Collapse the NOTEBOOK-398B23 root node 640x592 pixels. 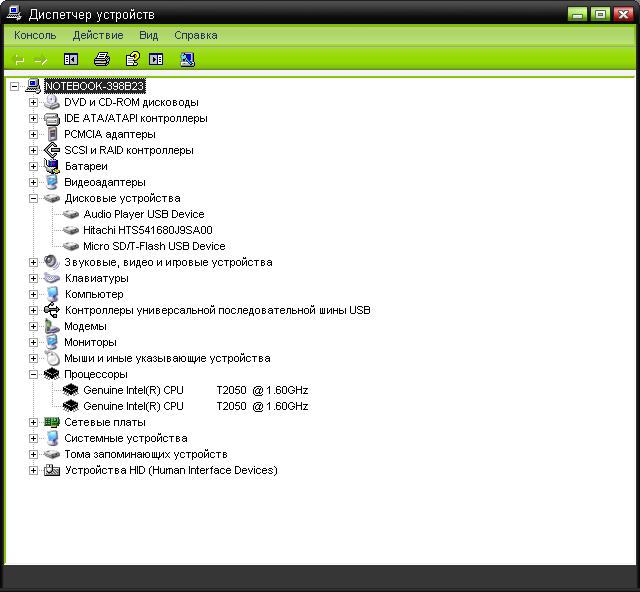pos(15,86)
